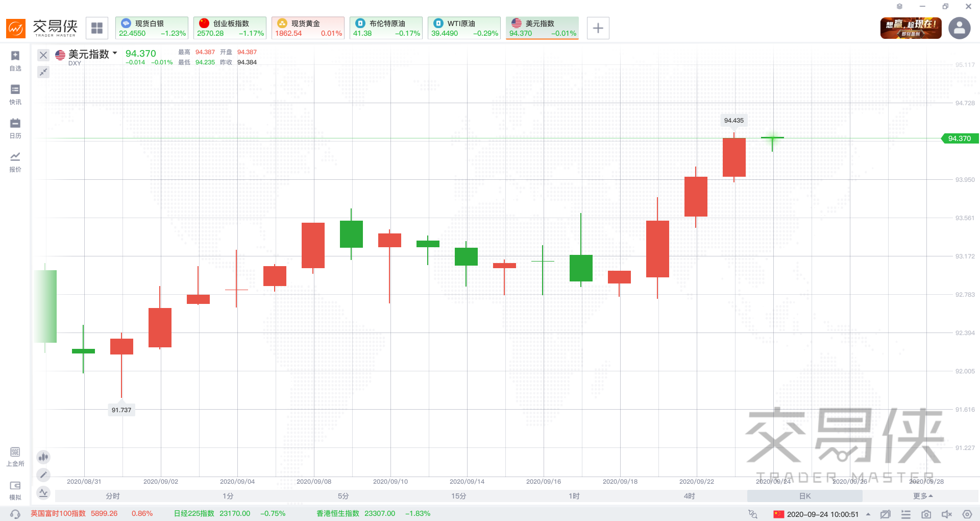Image resolution: width=980 pixels, height=521 pixels.
Task: Switch to the 现货黄金 tab
Action: pos(308,28)
